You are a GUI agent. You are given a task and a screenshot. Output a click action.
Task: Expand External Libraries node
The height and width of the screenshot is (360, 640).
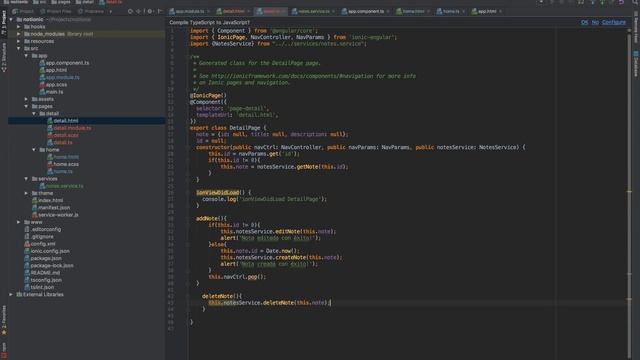click(x=11, y=294)
